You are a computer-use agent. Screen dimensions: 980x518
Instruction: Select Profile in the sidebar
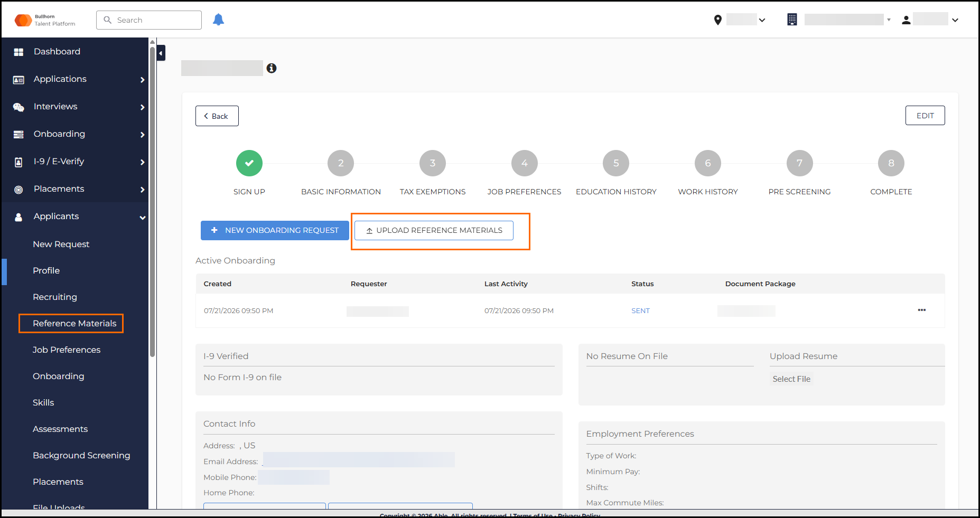[x=46, y=270]
